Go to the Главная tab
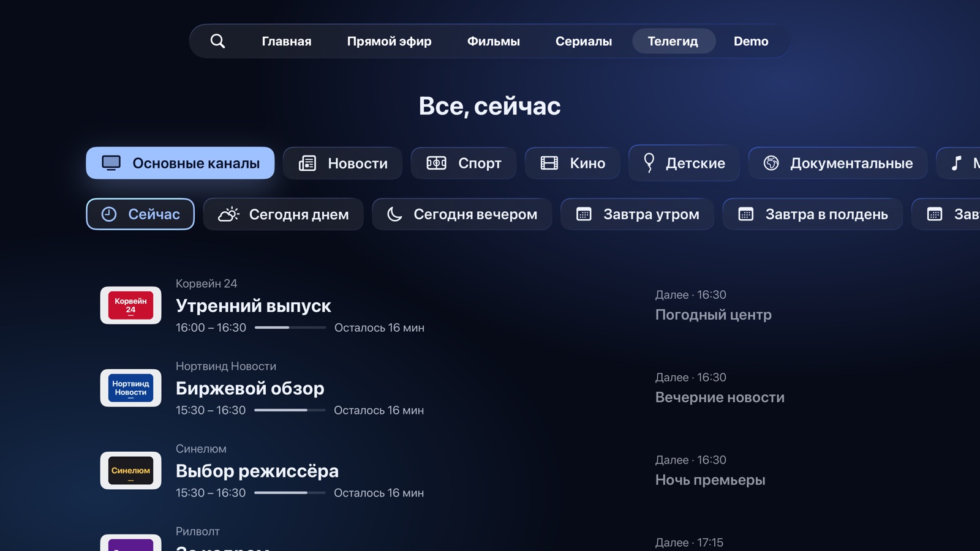 (287, 41)
